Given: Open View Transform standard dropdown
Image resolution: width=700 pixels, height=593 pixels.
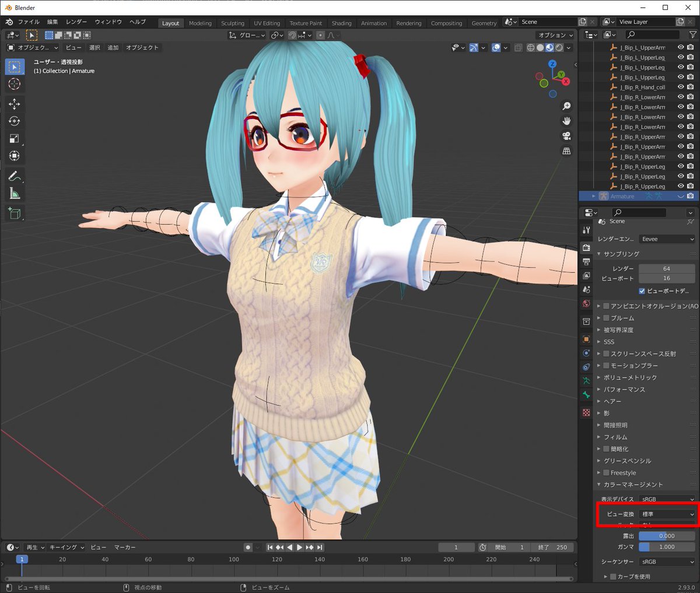Looking at the screenshot, I should (x=667, y=514).
